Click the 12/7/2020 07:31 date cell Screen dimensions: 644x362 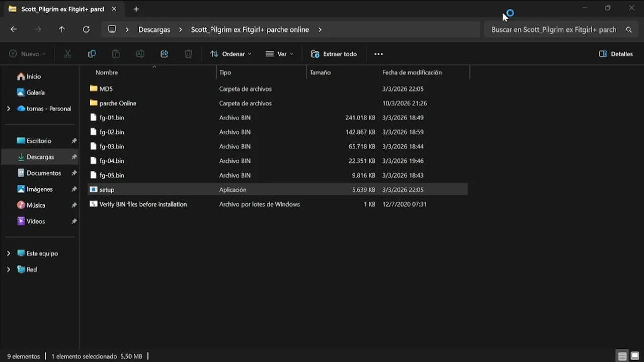tap(405, 204)
